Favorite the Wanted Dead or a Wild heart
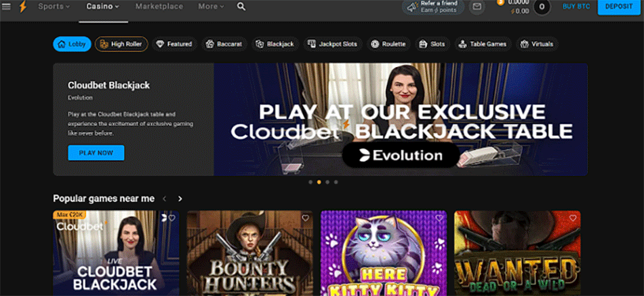The width and height of the screenshot is (644, 296). 573,218
